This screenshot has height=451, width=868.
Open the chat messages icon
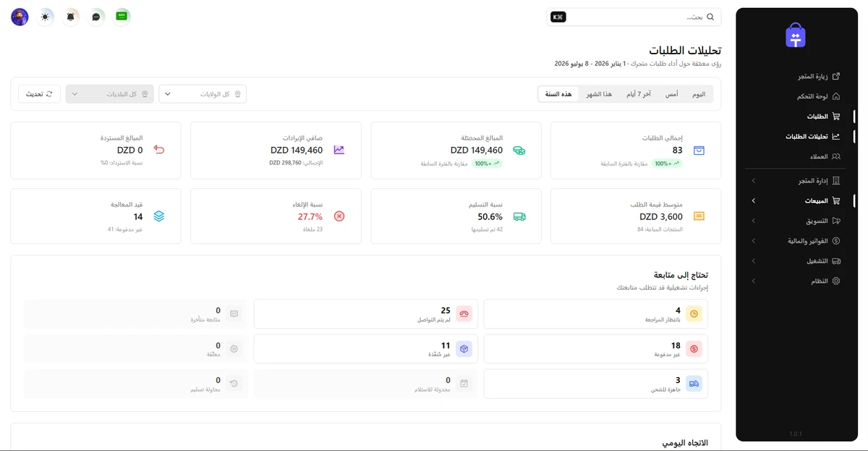tap(96, 17)
